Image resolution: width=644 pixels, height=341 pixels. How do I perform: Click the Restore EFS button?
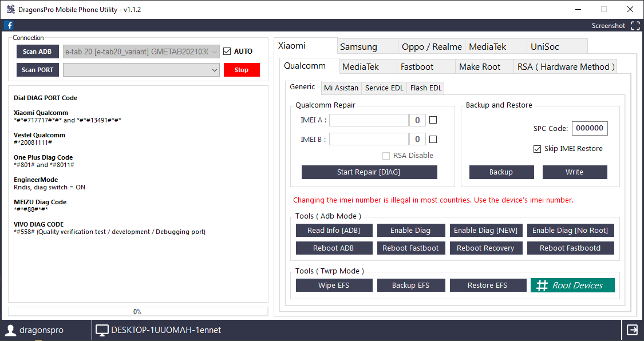point(488,285)
